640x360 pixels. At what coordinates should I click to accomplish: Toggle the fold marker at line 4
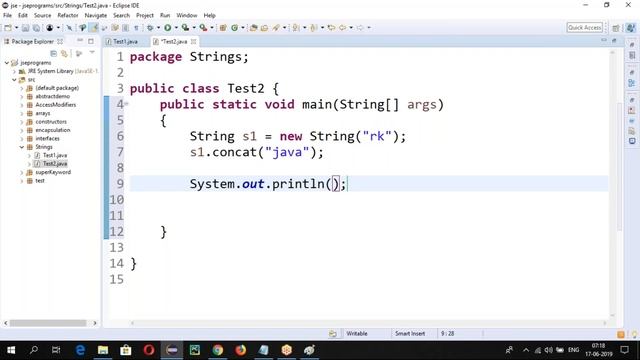click(x=127, y=104)
